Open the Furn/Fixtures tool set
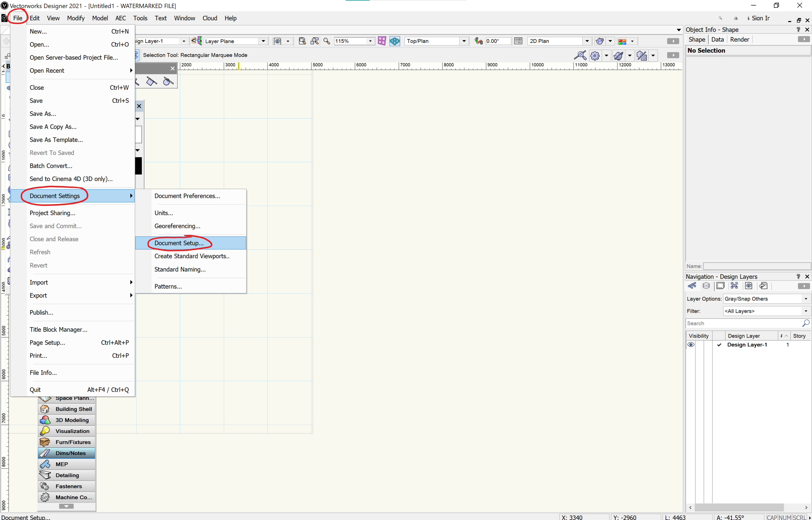 [67, 442]
